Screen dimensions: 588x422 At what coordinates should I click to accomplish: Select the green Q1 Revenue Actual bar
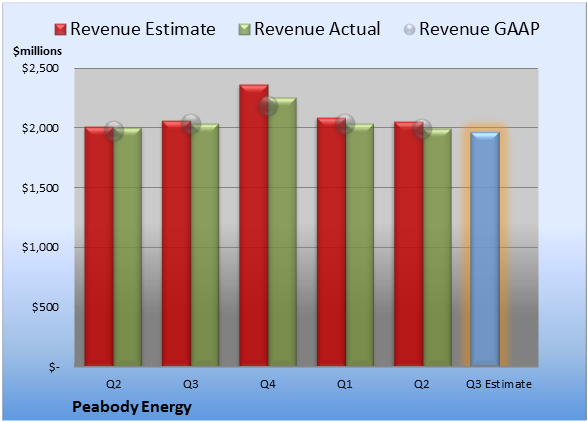pos(360,245)
